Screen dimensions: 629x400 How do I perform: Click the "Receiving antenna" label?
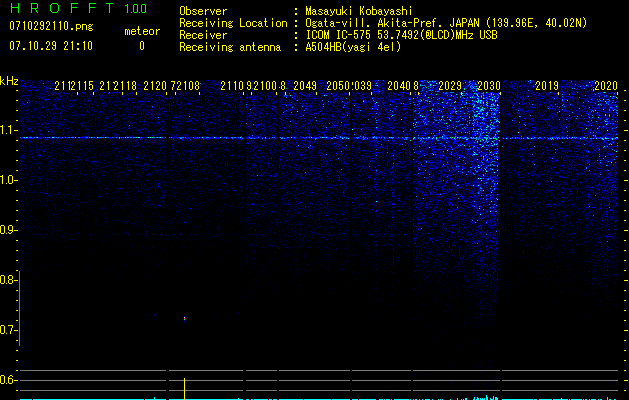(230, 47)
